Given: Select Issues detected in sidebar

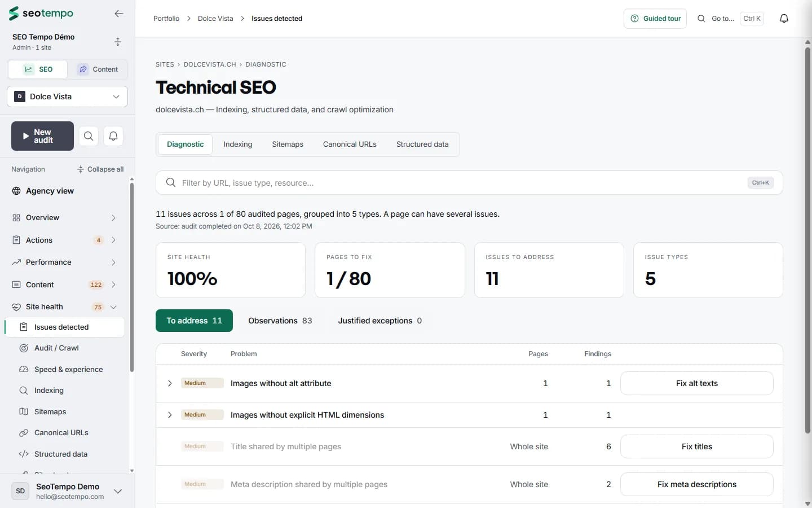Looking at the screenshot, I should [x=65, y=327].
